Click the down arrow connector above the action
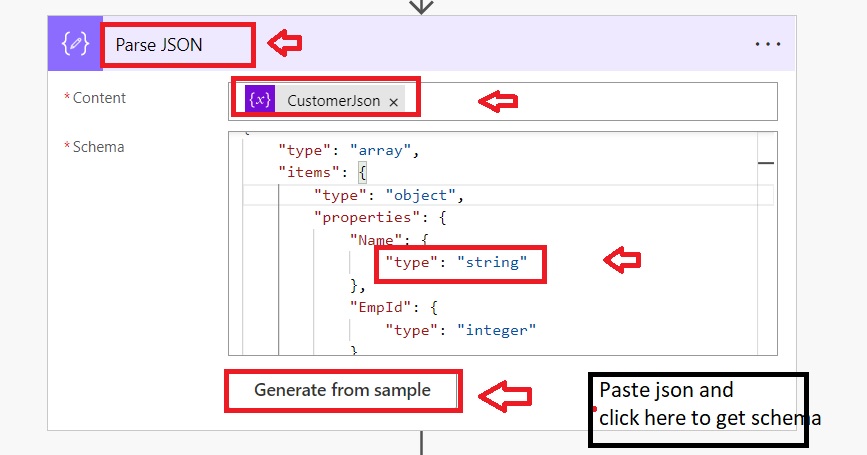The image size is (867, 455). [422, 6]
